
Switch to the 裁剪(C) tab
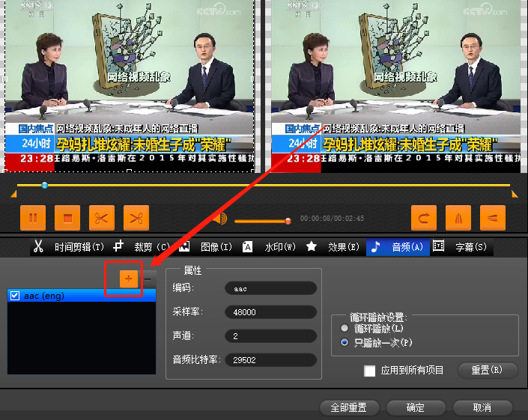(151, 247)
